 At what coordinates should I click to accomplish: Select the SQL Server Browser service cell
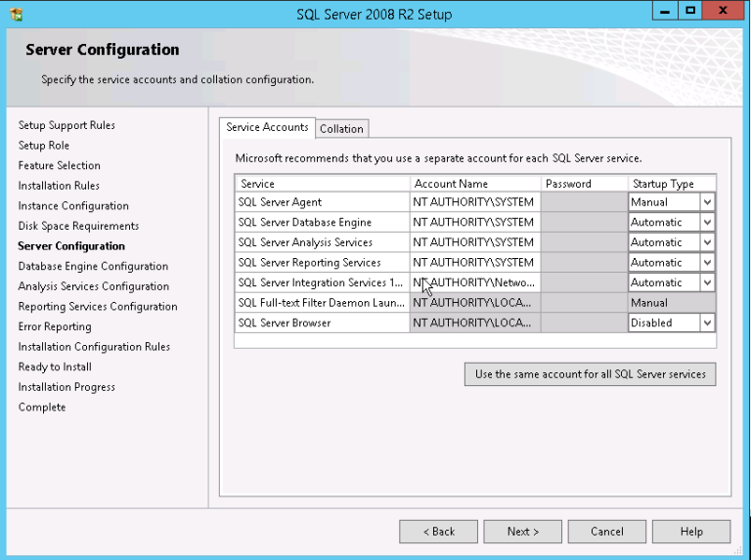(323, 323)
